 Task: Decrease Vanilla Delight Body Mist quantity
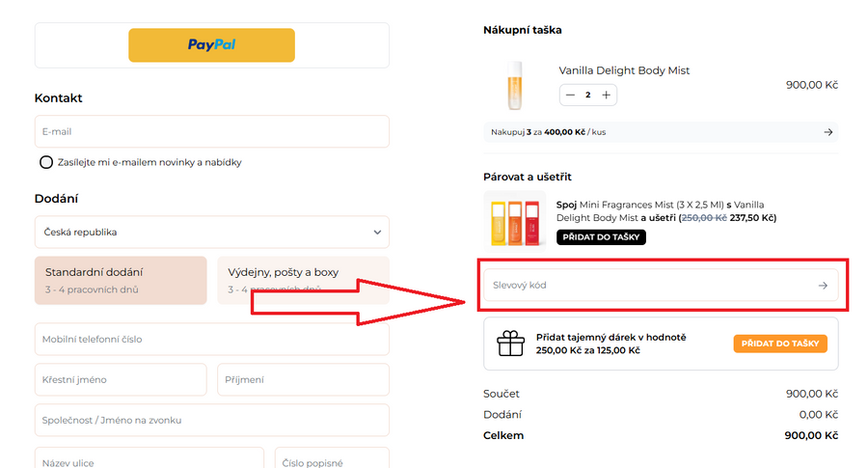(571, 95)
